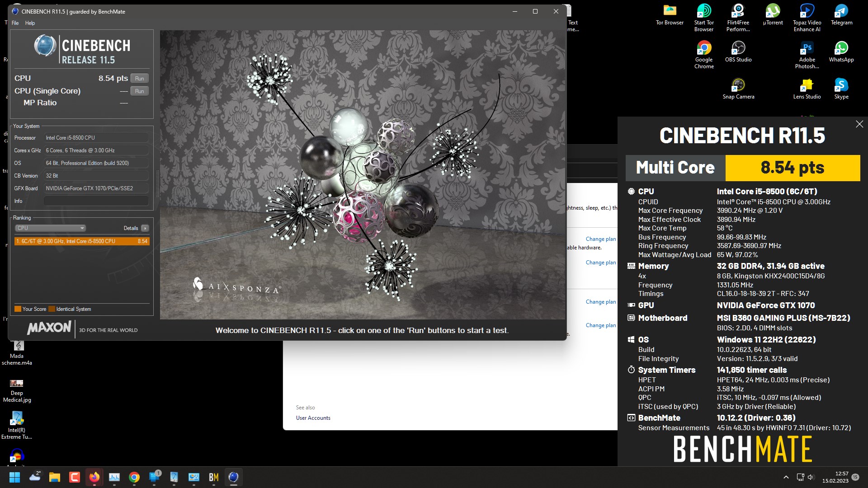
Task: Run the multi-core CPU benchmark
Action: (x=139, y=78)
